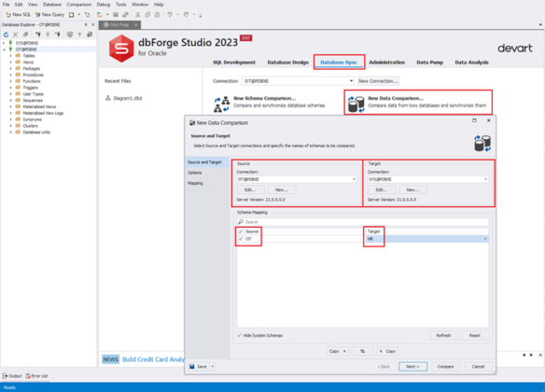The height and width of the screenshot is (392, 545).
Task: Switch to the SQL Development tab
Action: click(x=234, y=63)
